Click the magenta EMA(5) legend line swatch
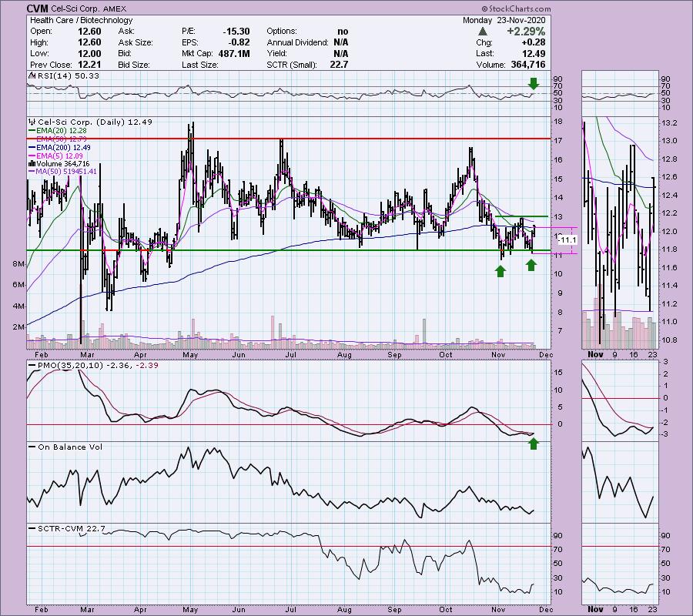 [x=32, y=156]
